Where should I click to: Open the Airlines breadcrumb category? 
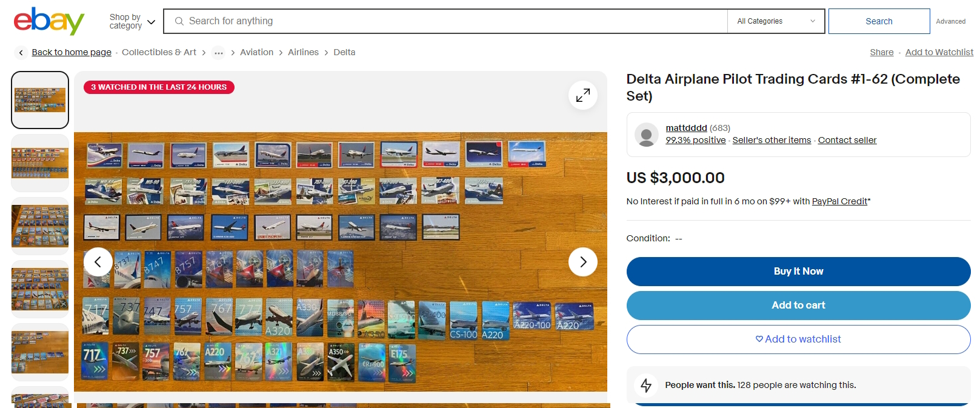(x=303, y=53)
